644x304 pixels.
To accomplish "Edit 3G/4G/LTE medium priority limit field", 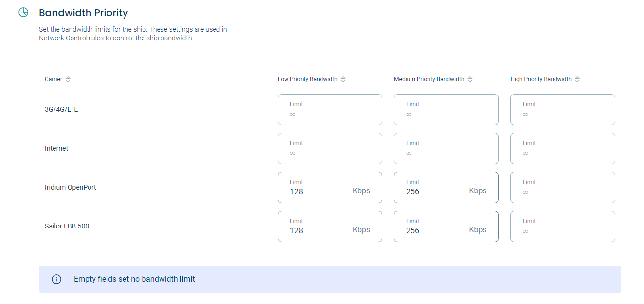I will (446, 110).
